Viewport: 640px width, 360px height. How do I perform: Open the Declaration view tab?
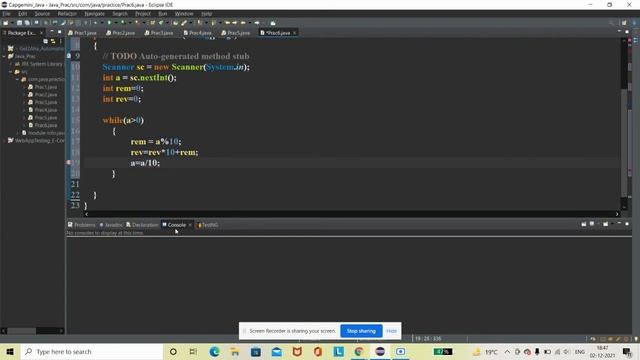pos(142,225)
